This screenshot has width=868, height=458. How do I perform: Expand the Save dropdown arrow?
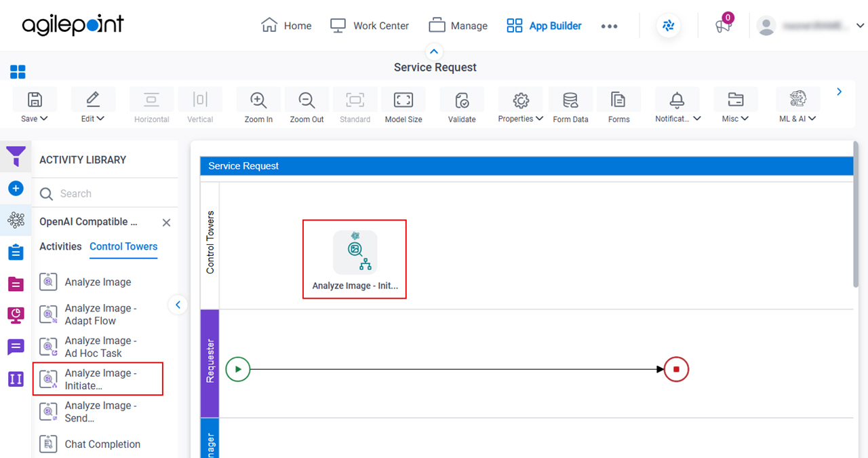click(44, 118)
